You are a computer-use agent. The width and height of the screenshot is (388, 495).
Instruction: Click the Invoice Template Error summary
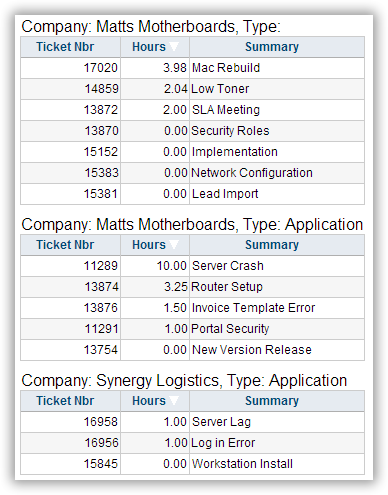tap(253, 308)
